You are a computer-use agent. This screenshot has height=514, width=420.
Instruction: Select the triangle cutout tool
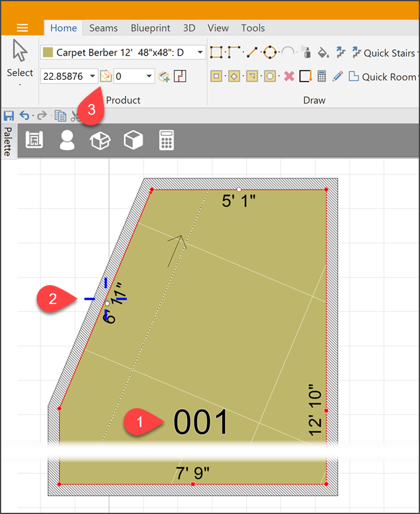coord(252,76)
